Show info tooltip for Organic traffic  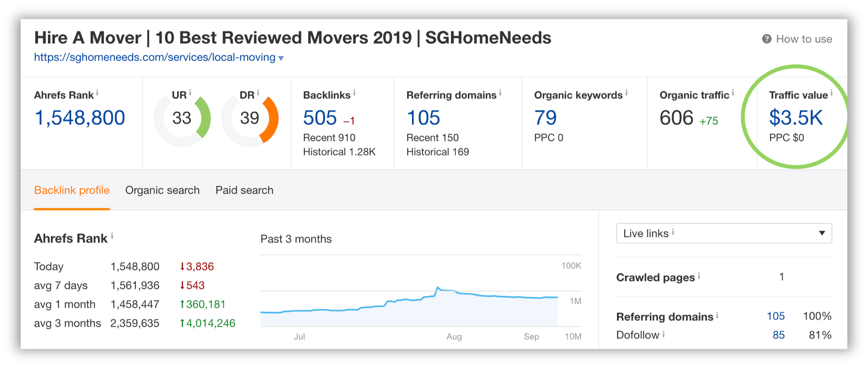[733, 93]
